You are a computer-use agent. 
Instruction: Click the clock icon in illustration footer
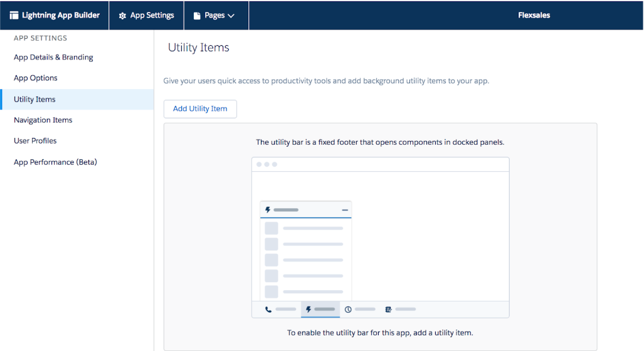(x=348, y=309)
